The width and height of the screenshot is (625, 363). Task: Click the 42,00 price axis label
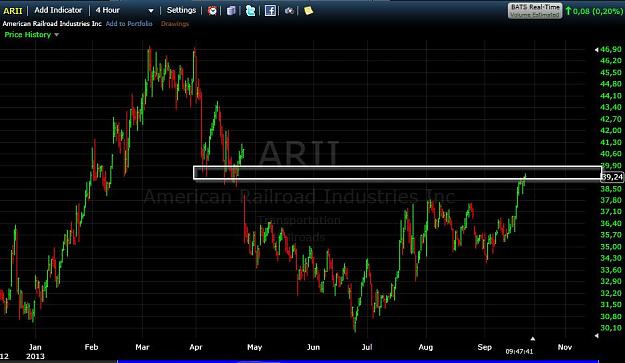tap(611, 130)
